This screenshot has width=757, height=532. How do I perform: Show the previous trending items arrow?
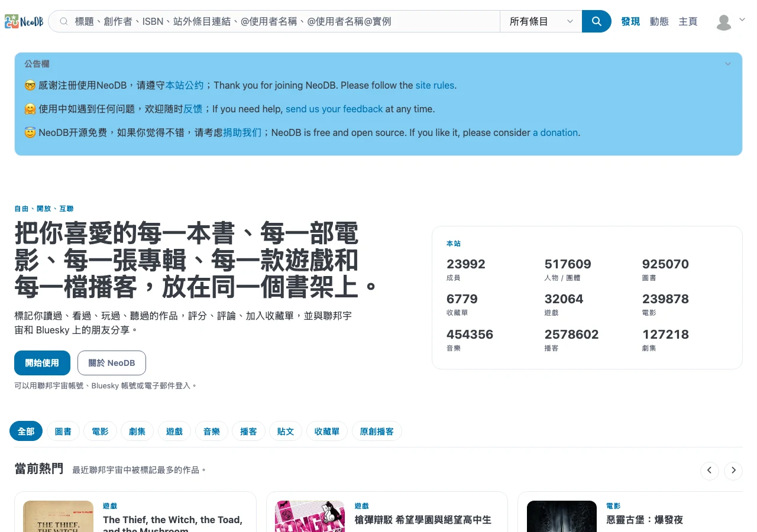point(710,471)
